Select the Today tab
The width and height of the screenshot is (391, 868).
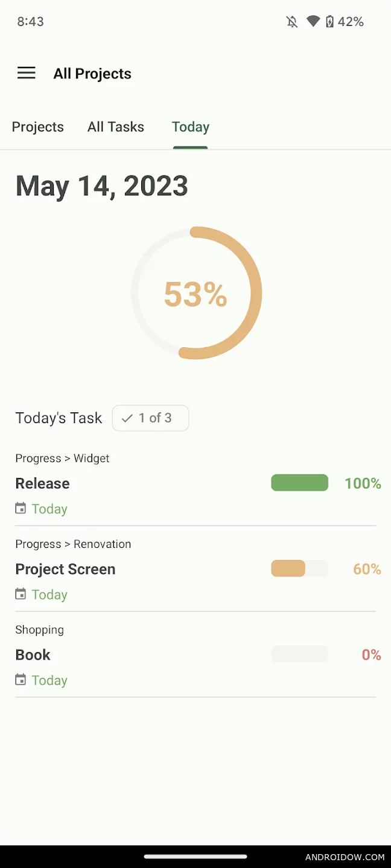pyautogui.click(x=190, y=127)
